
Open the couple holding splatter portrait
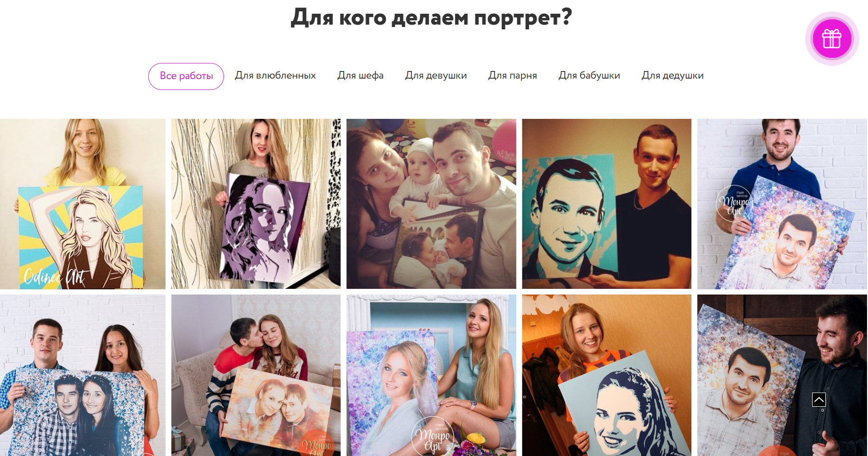[x=82, y=375]
